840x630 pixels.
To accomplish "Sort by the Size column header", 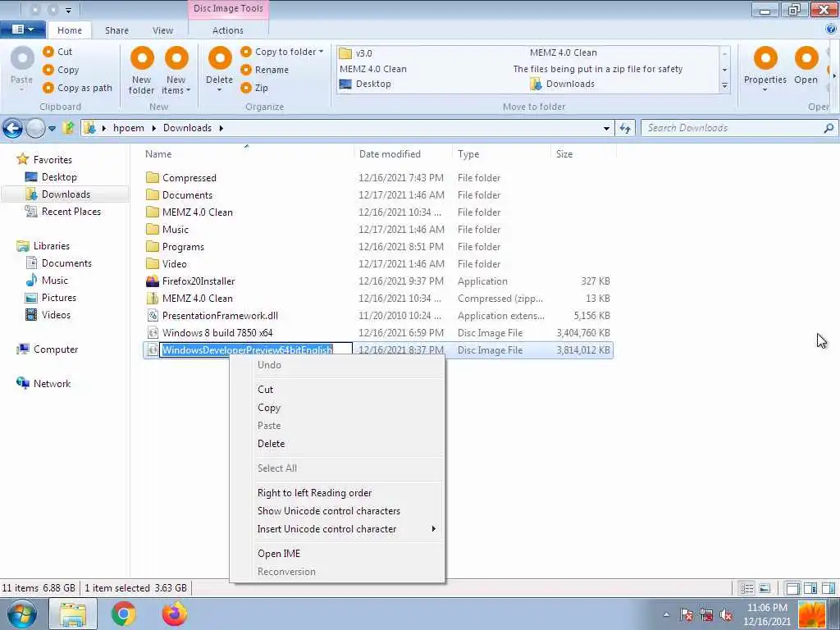I will (564, 154).
